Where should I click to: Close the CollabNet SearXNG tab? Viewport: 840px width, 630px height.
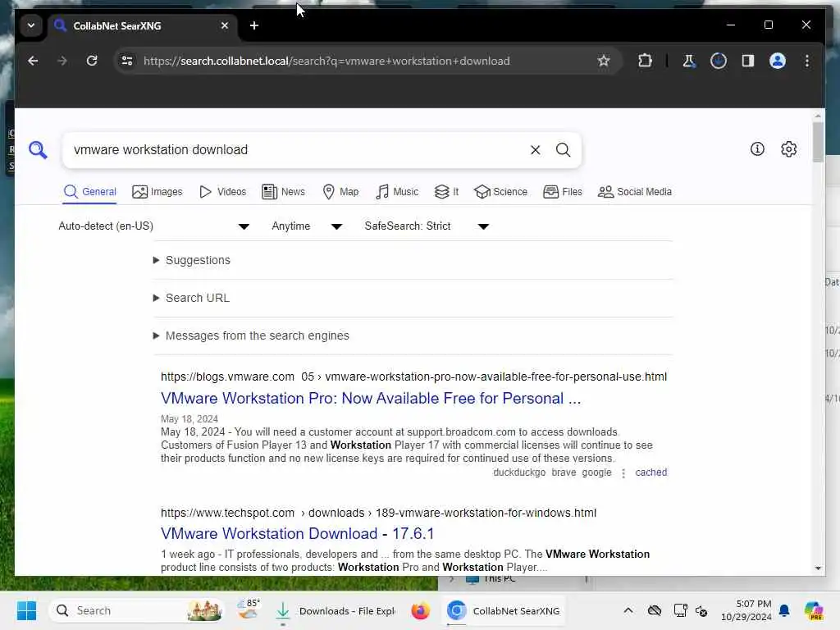click(225, 25)
